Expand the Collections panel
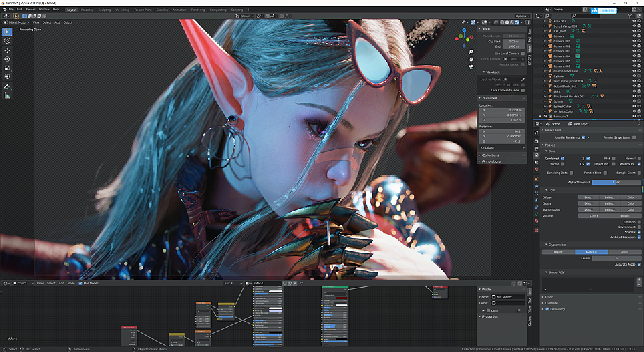 491,155
